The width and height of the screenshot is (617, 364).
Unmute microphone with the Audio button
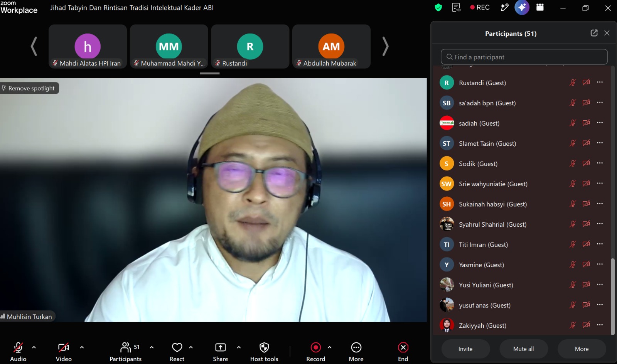tap(18, 352)
